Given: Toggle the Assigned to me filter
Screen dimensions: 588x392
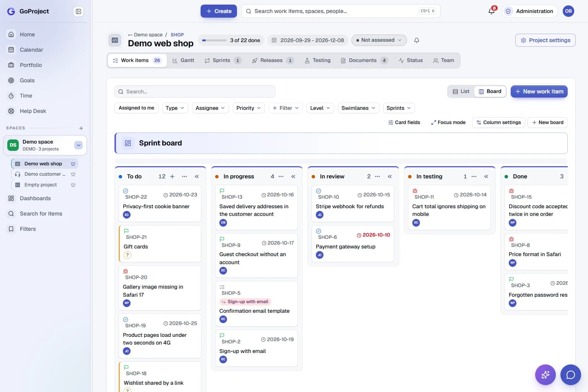Looking at the screenshot, I should 136,108.
